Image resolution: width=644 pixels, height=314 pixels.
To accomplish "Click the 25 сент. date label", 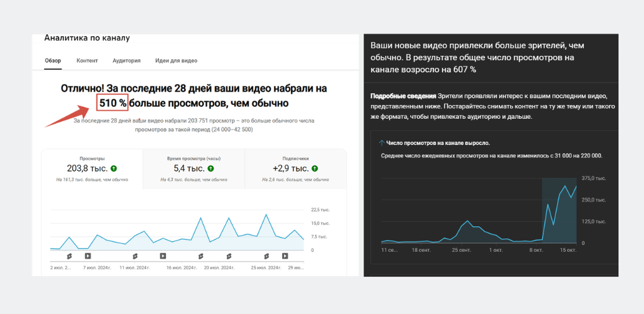I will tap(462, 250).
